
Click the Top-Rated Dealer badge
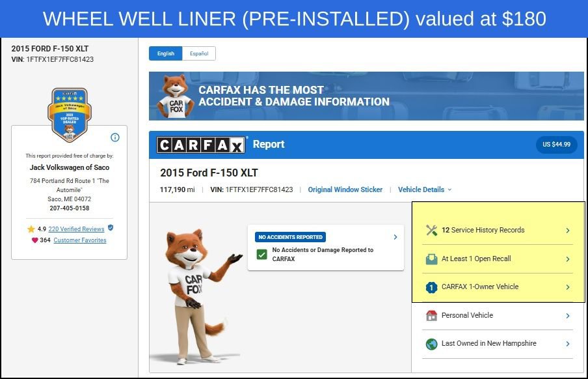pyautogui.click(x=70, y=115)
